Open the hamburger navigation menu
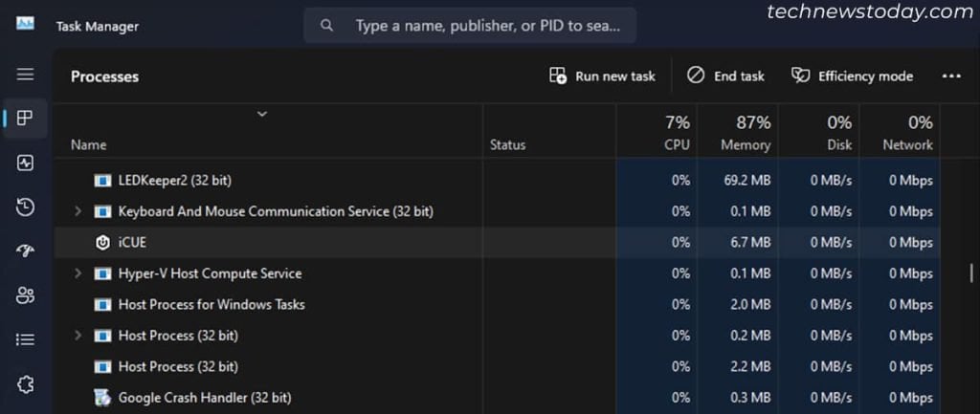Screen dimensions: 980x414 pyautogui.click(x=25, y=75)
